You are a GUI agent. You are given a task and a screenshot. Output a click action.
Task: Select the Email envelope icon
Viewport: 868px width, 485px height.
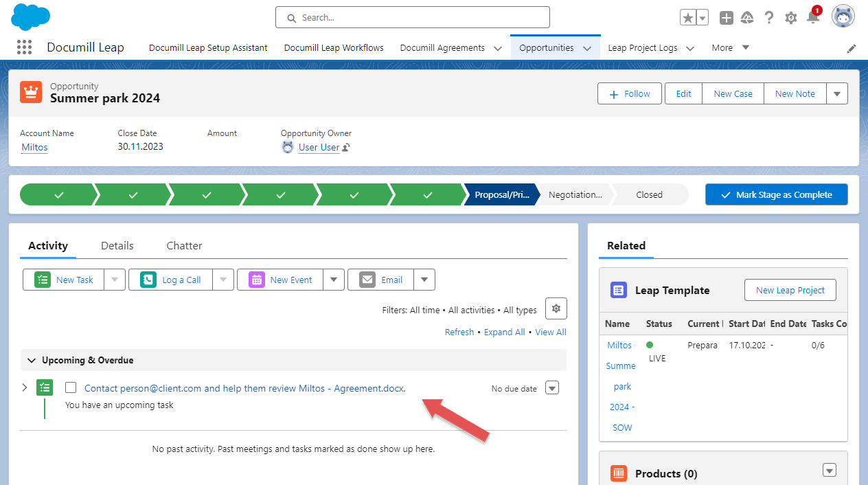(x=366, y=279)
